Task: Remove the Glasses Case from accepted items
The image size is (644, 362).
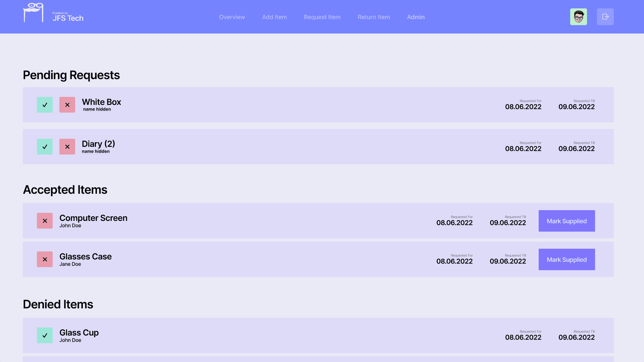Action: pos(45,259)
